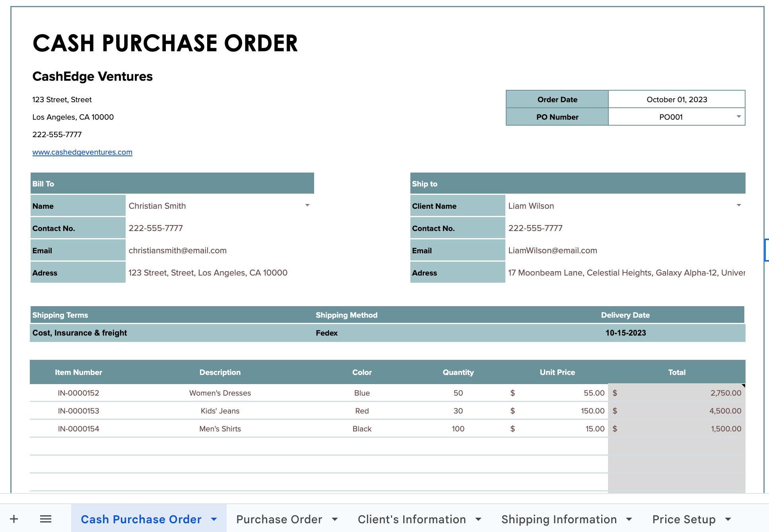The width and height of the screenshot is (769, 532).
Task: Select the Delivery Date cell showing 10-15-2023
Action: point(625,333)
